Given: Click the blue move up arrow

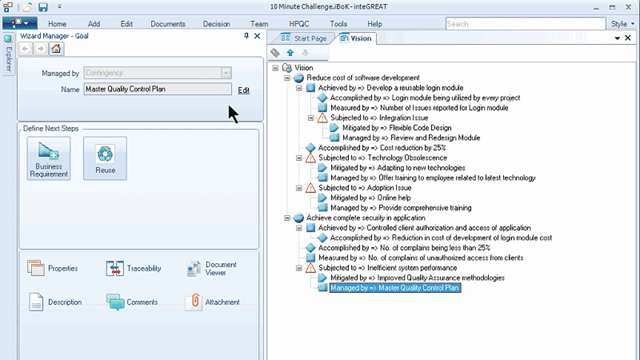Looking at the screenshot, I should point(290,53).
